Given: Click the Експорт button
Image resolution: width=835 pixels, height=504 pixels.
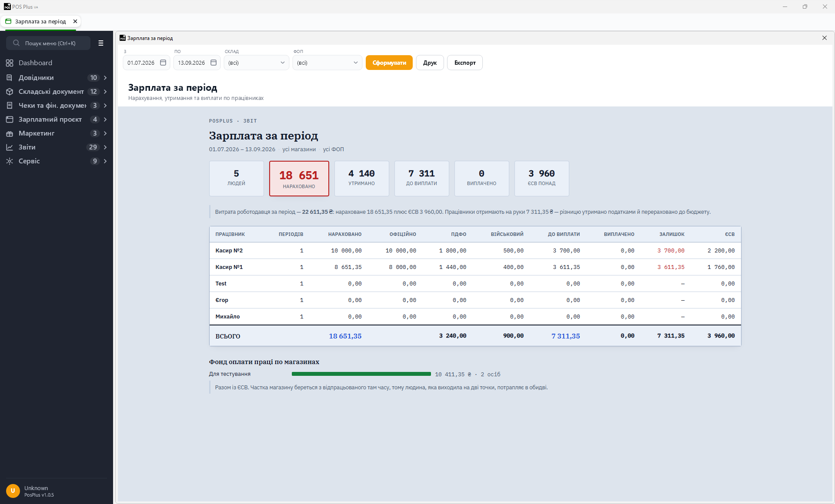Looking at the screenshot, I should point(465,63).
